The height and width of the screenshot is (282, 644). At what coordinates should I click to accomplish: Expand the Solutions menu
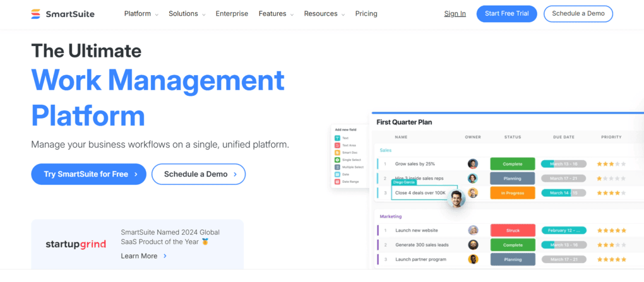pyautogui.click(x=187, y=13)
